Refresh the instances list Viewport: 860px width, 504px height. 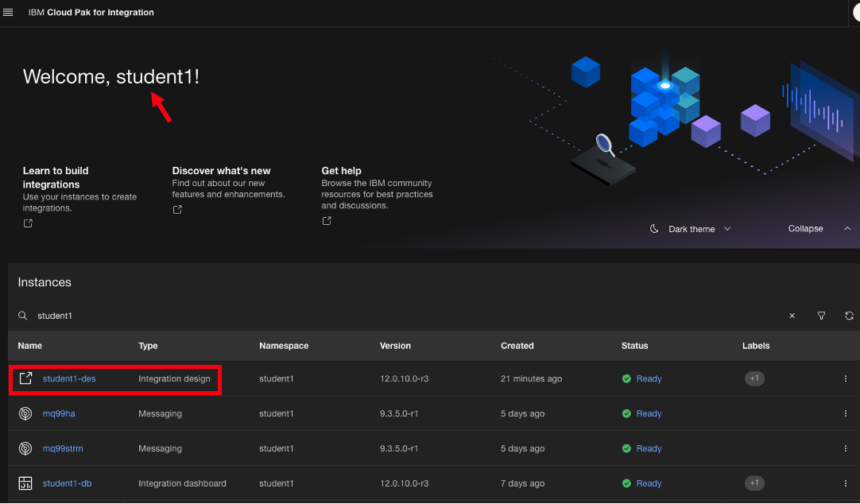click(849, 316)
